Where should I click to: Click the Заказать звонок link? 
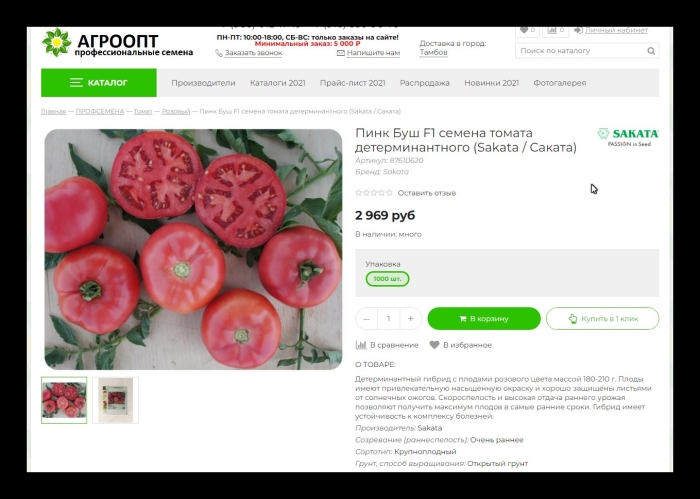tap(253, 53)
